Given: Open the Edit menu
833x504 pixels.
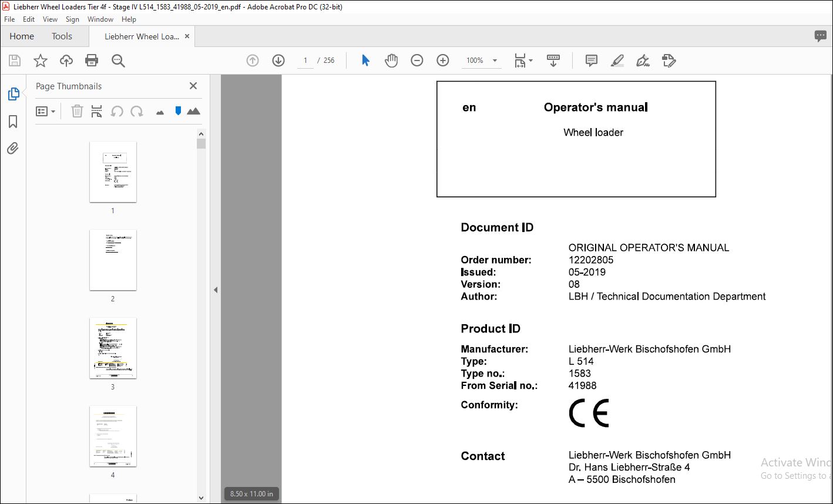Looking at the screenshot, I should 29,19.
